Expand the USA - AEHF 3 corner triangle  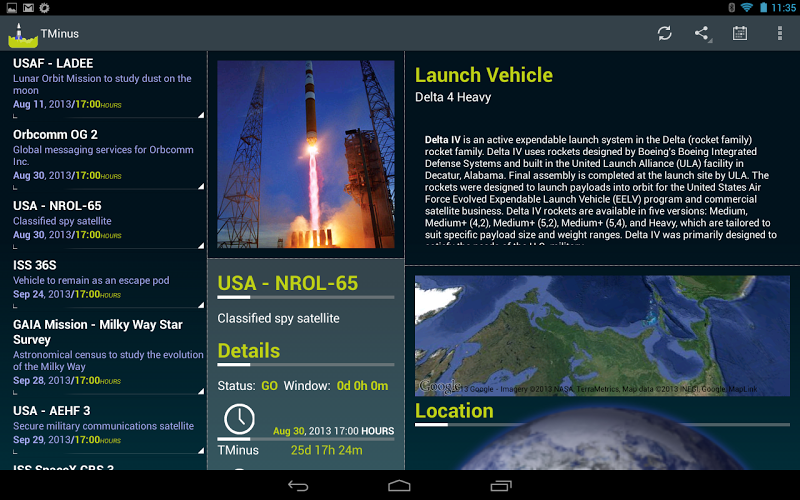tap(201, 451)
